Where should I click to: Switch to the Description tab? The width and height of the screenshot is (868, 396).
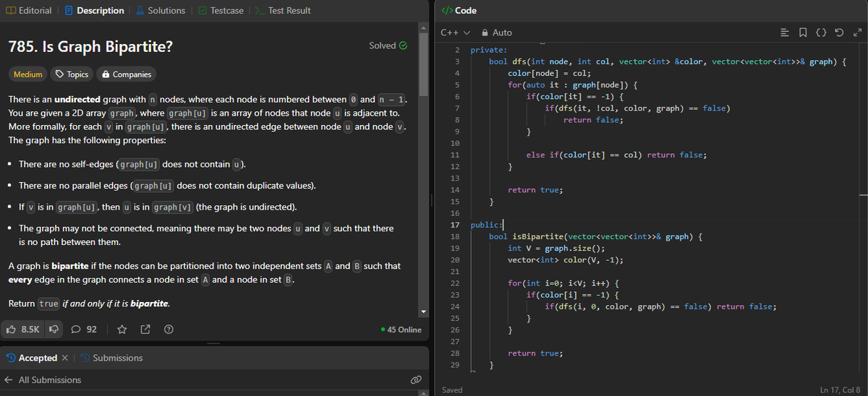click(95, 10)
